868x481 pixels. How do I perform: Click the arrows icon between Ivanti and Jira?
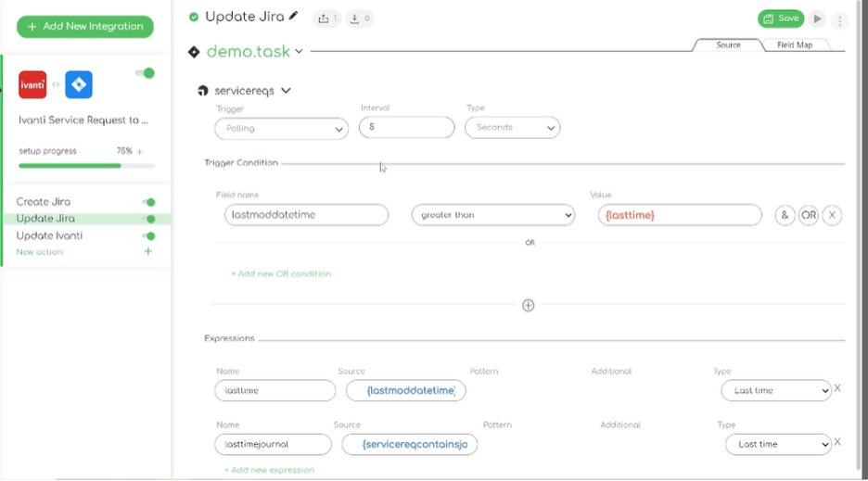click(56, 84)
